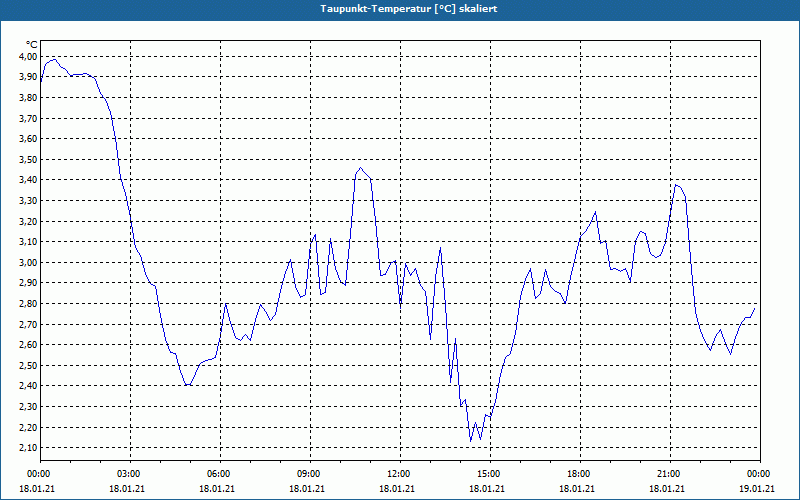
Task: Select the 3,10 y-axis label
Action: click(x=29, y=241)
